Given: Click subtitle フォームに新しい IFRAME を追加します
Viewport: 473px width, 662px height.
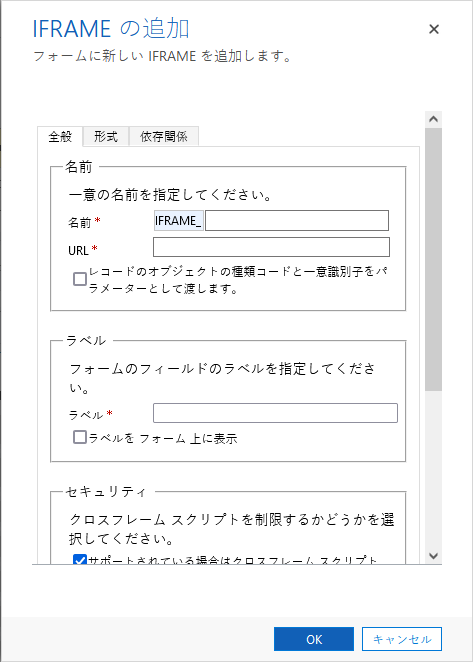Looking at the screenshot, I should coord(162,57).
